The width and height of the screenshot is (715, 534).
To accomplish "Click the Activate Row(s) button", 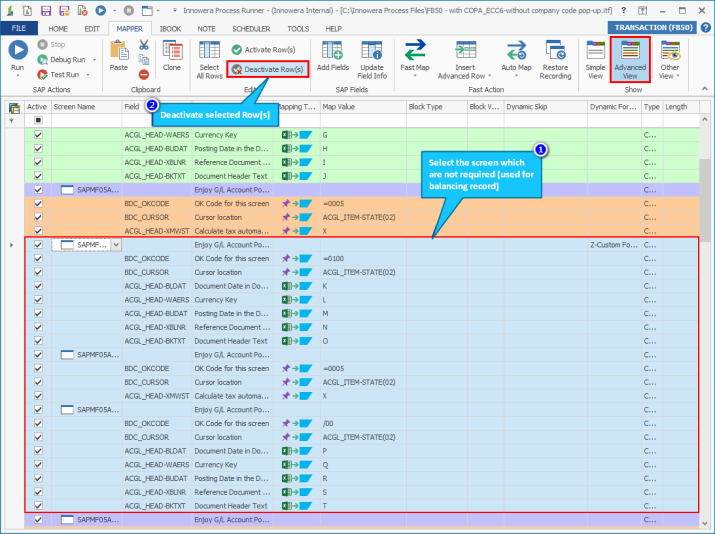I will point(264,49).
